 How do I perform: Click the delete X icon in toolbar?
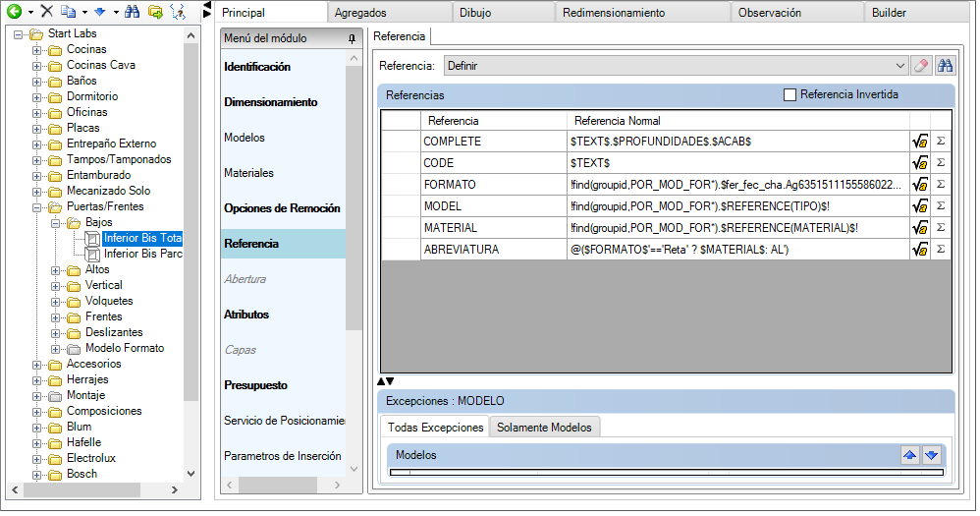[x=46, y=11]
